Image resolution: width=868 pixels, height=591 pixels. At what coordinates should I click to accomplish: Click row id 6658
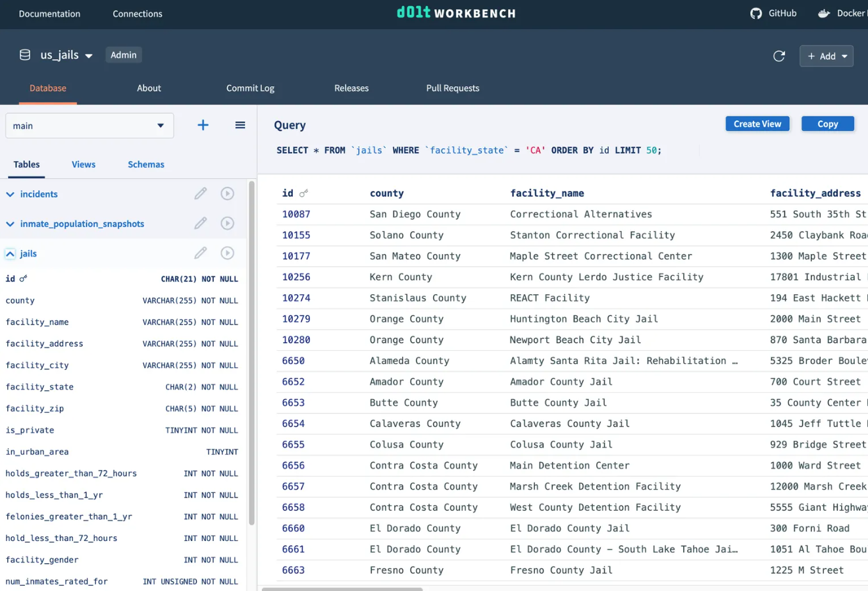point(294,507)
